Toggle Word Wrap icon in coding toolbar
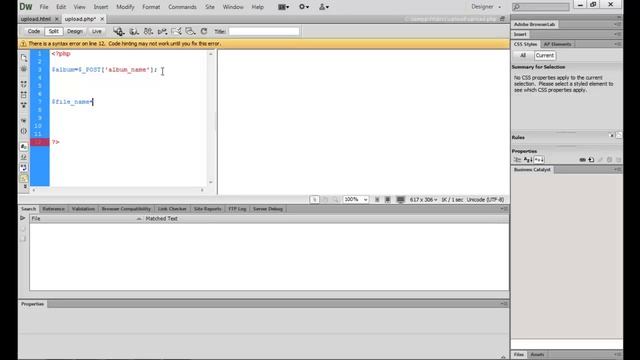 24,167
